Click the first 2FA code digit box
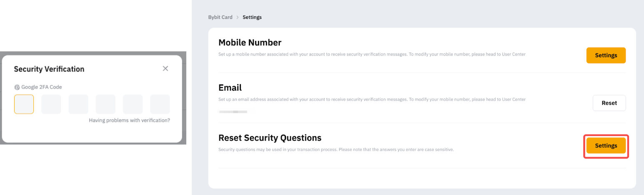 coord(24,104)
